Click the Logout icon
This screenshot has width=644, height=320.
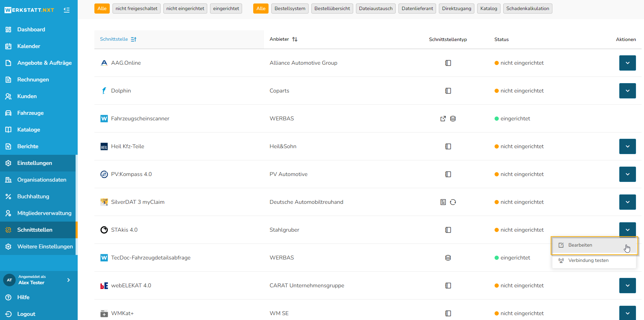coord(8,314)
